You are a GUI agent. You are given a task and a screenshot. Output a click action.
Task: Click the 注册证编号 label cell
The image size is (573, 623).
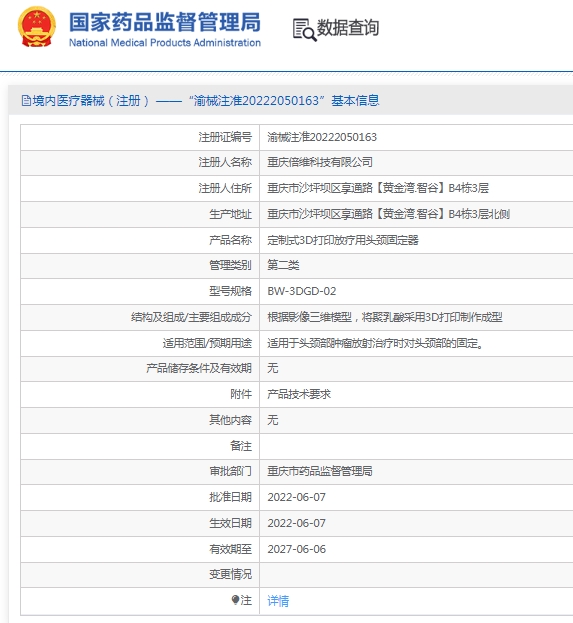tap(225, 137)
